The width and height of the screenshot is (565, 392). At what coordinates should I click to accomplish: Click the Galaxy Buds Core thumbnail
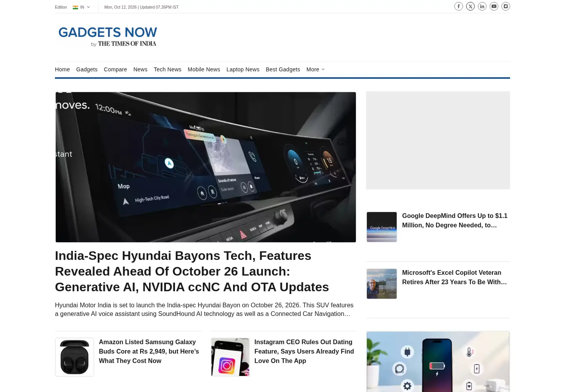75,357
